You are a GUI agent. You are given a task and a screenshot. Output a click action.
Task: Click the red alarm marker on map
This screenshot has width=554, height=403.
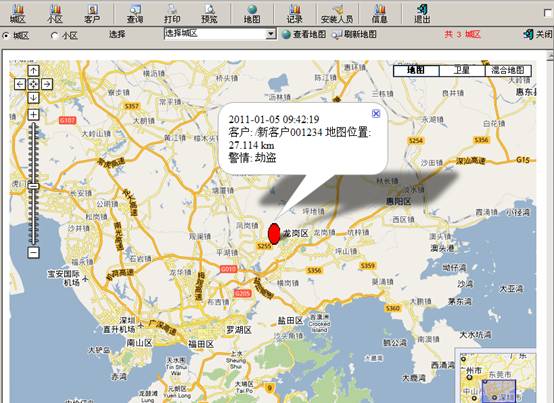274,233
